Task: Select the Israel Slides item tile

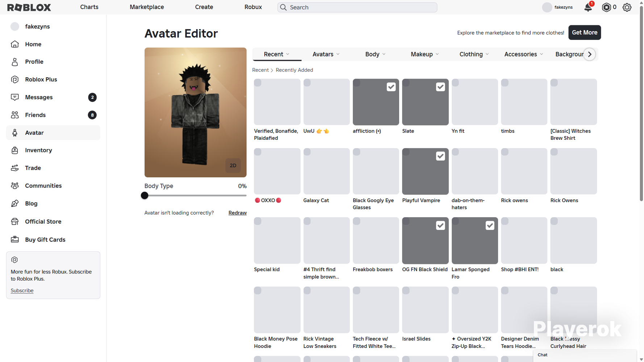Action: tap(425, 310)
